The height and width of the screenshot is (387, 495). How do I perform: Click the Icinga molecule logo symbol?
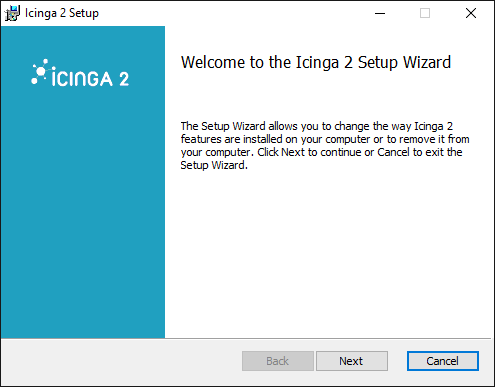[40, 71]
